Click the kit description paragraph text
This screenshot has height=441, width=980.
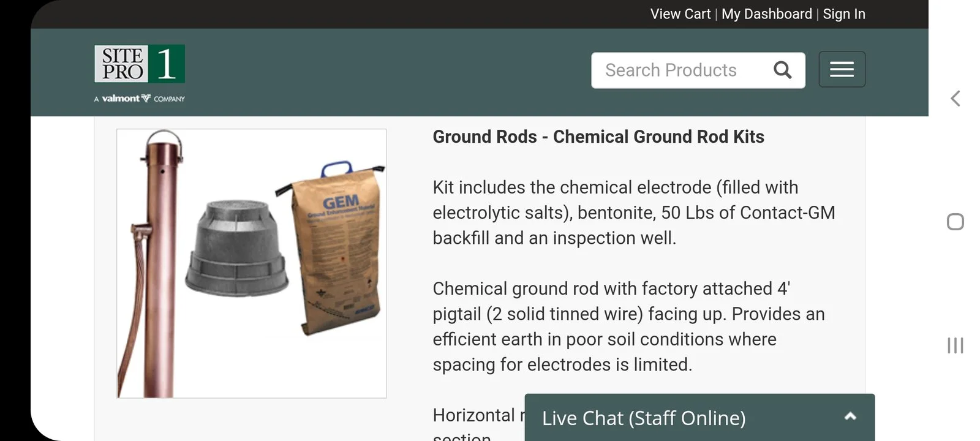634,213
